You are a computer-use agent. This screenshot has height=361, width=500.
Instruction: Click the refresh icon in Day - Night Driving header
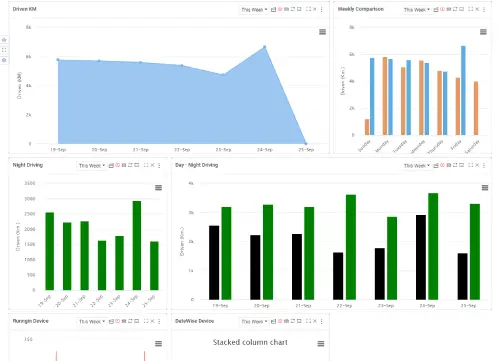pos(455,165)
